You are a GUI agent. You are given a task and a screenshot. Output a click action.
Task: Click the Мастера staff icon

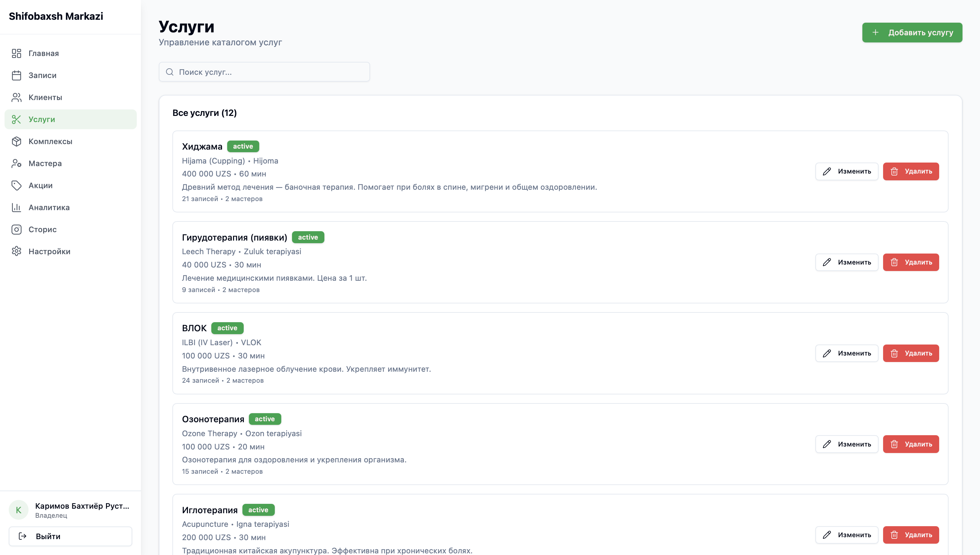click(x=17, y=163)
